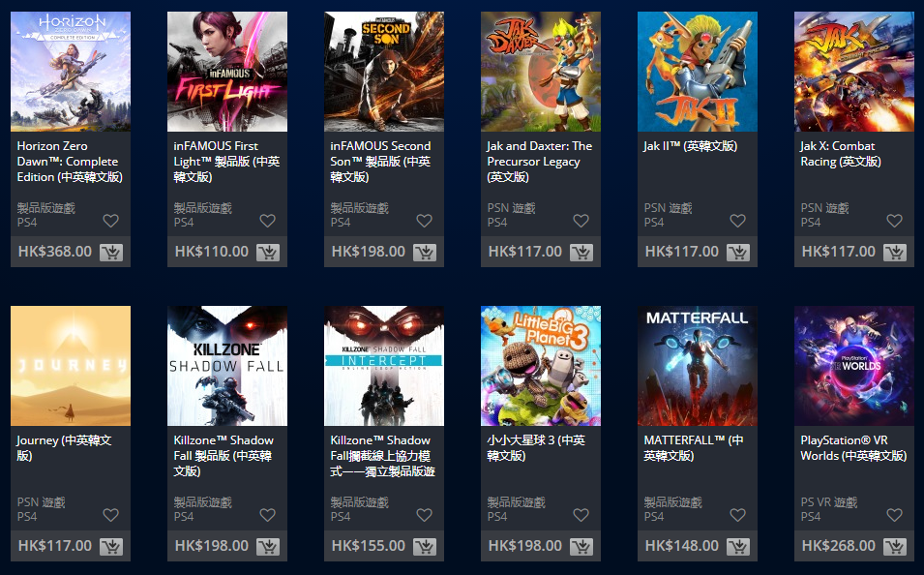Add PlayStation VR Worlds to cart
The image size is (924, 575).
coord(895,547)
